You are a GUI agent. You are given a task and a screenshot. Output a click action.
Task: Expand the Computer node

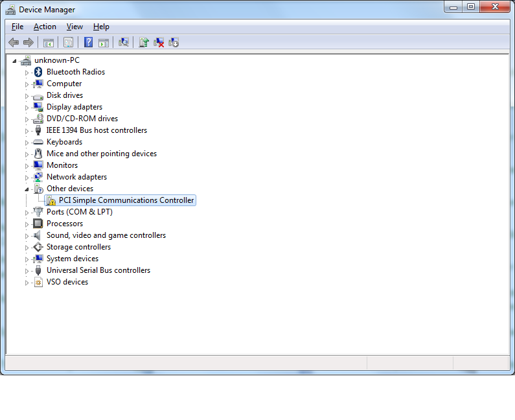(x=27, y=84)
